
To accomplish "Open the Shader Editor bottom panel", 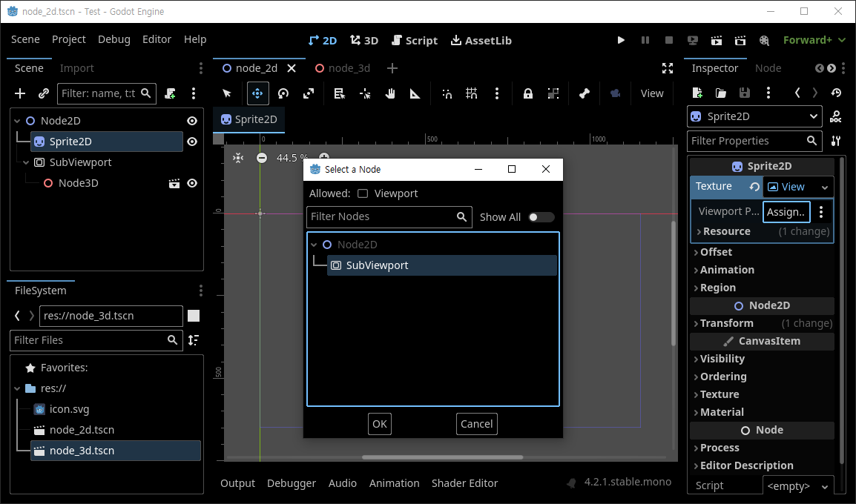I will (464, 483).
